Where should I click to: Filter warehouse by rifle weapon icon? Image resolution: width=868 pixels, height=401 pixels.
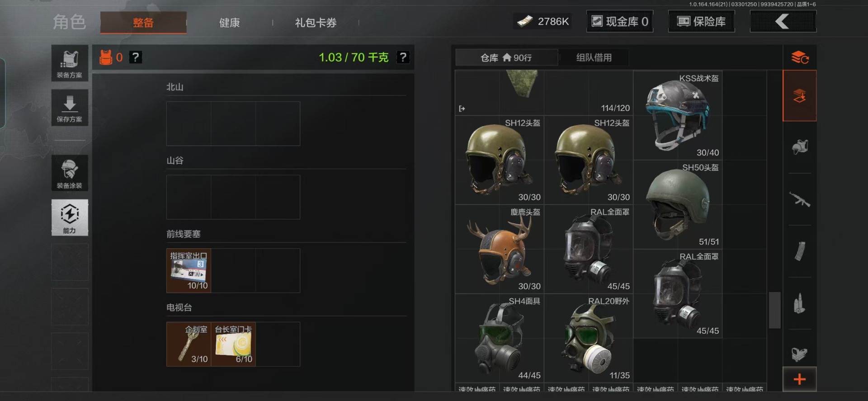[x=799, y=199]
